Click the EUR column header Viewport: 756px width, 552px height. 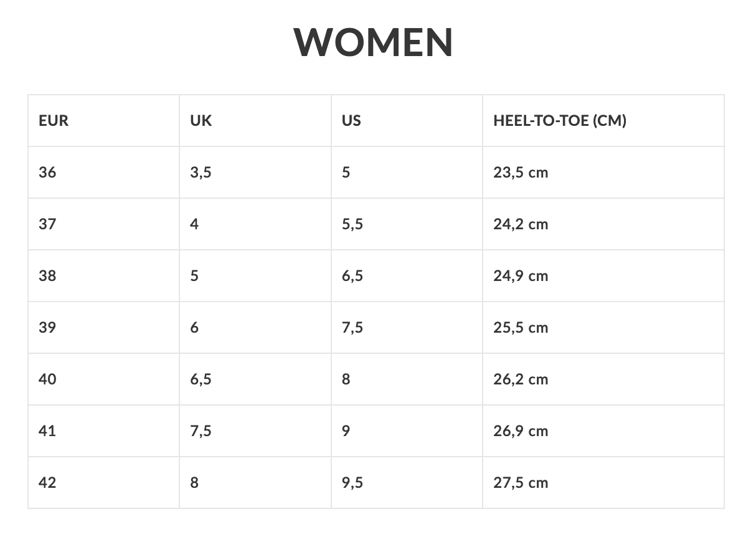point(54,121)
